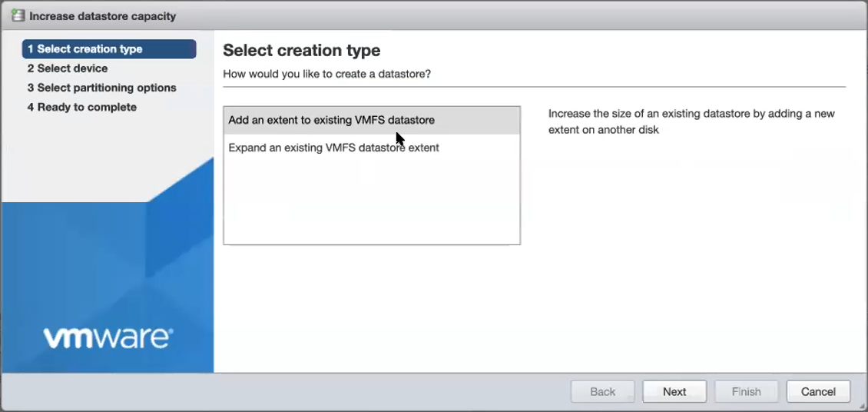Click the "How would you like to create" prompt
The width and height of the screenshot is (868, 412).
[326, 74]
